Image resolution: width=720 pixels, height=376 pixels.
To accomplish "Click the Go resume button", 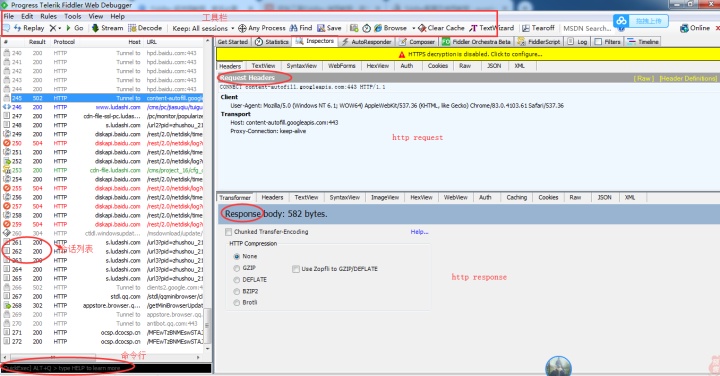I will (74, 28).
